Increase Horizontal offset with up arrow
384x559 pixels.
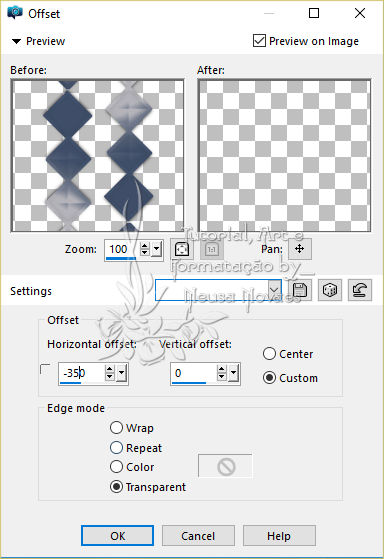pos(110,370)
